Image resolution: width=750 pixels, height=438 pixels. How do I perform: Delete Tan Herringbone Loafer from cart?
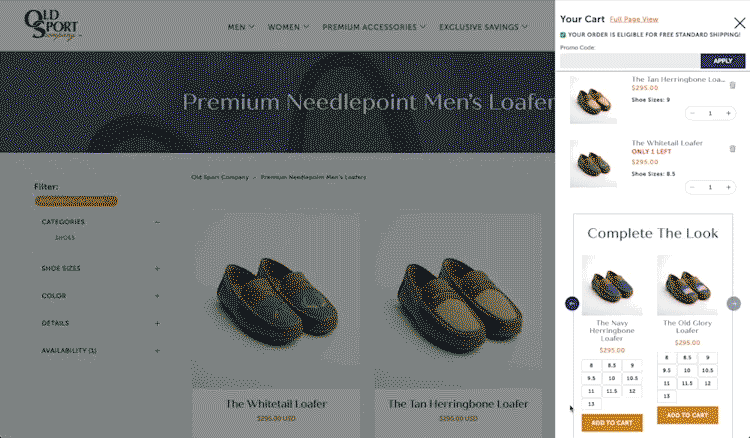732,85
